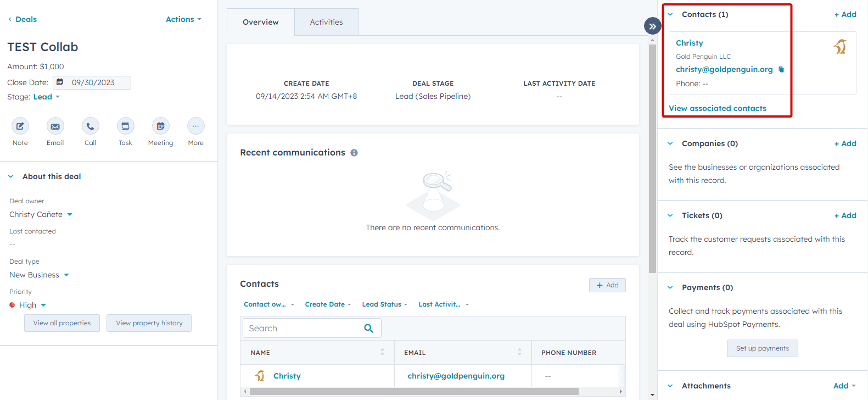Open the Email composer icon
Screen dimensions: 868x400
[55, 126]
